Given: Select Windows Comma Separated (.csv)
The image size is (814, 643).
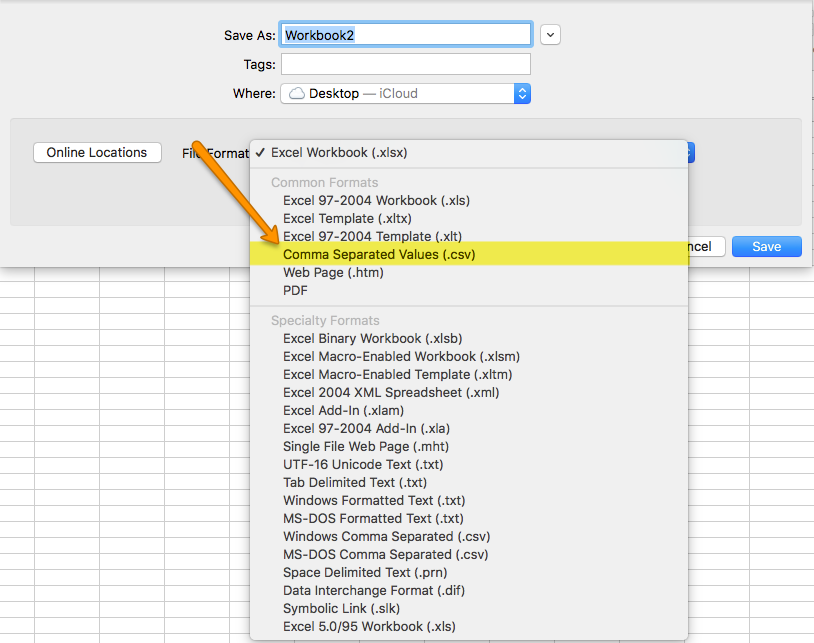Looking at the screenshot, I should pyautogui.click(x=469, y=537).
